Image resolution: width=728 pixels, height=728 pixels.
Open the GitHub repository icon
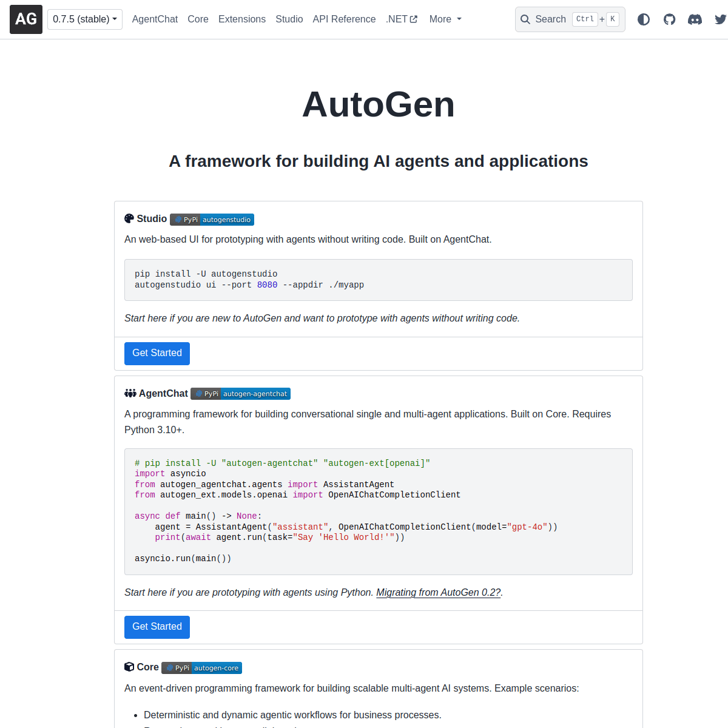669,19
